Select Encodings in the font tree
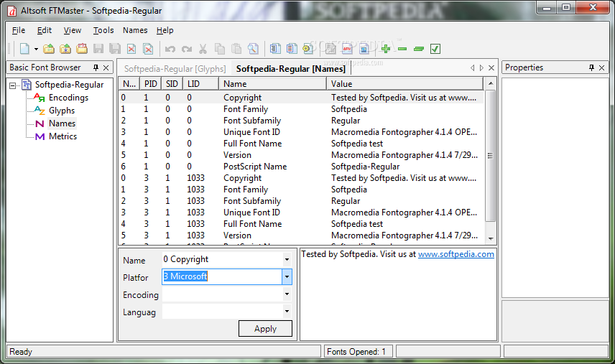615x364 pixels. [68, 98]
